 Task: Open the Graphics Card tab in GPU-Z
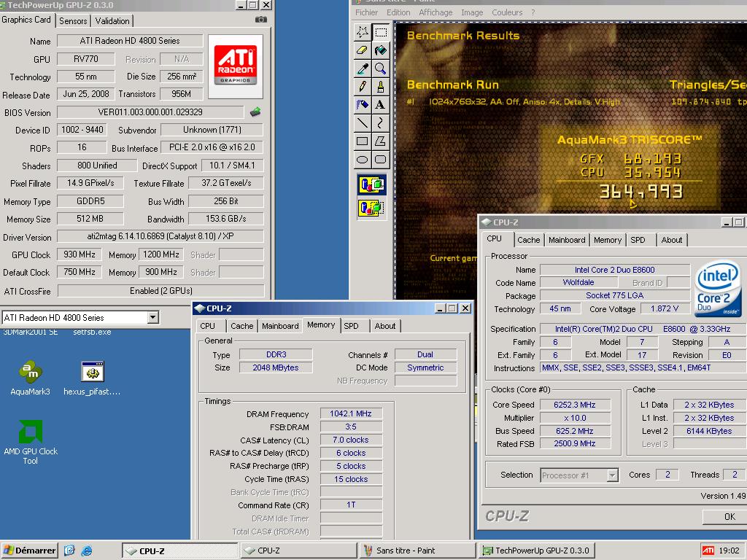pos(26,20)
